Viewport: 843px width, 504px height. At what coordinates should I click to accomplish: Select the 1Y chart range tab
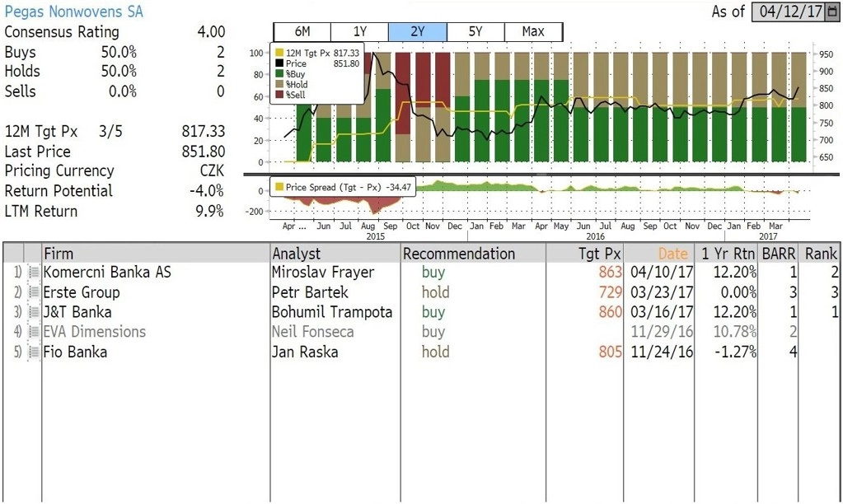pyautogui.click(x=359, y=31)
